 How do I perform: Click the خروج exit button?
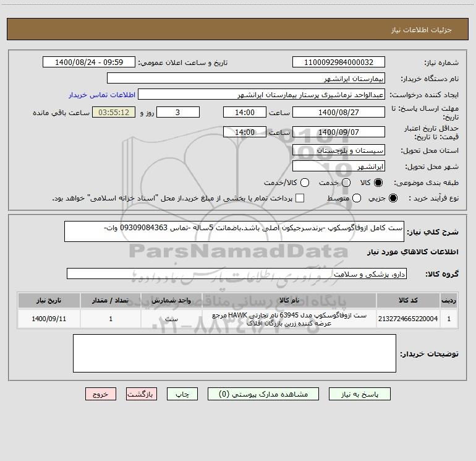pyautogui.click(x=101, y=394)
